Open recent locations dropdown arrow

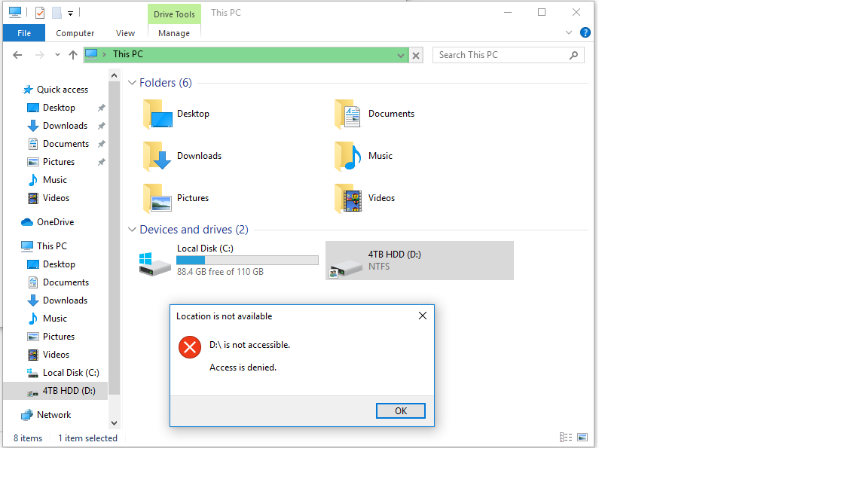(57, 55)
